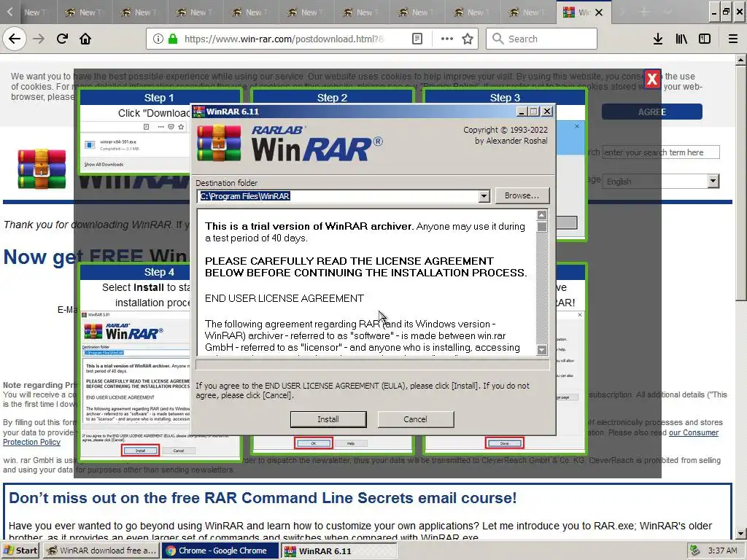Toggle Firefox sidebar icon
The height and width of the screenshot is (560, 747).
click(x=705, y=39)
